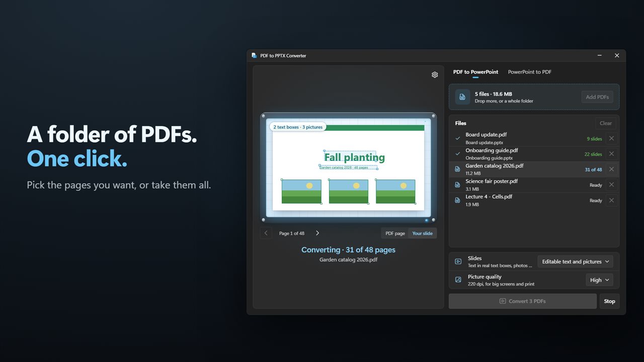The width and height of the screenshot is (644, 362).
Task: Remove Onboarding guide.pdf using its X button
Action: tap(611, 154)
